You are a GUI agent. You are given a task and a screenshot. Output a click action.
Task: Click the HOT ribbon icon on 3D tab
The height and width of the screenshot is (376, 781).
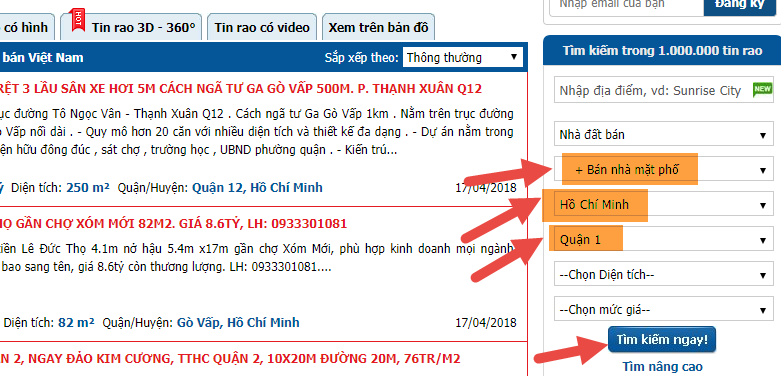click(x=78, y=20)
